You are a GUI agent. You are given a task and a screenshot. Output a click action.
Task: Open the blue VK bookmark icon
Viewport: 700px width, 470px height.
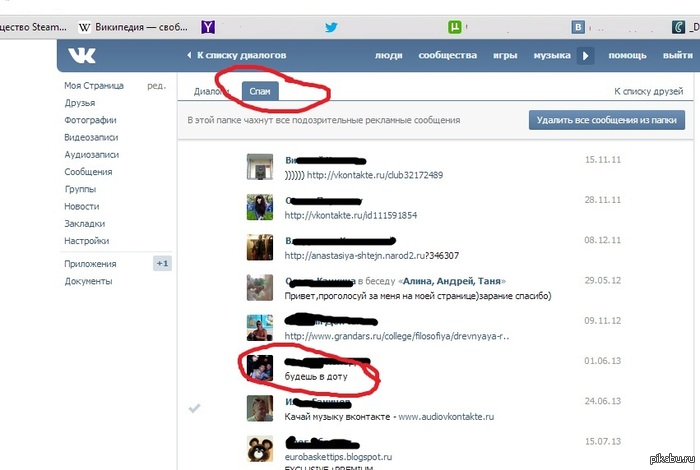click(578, 27)
